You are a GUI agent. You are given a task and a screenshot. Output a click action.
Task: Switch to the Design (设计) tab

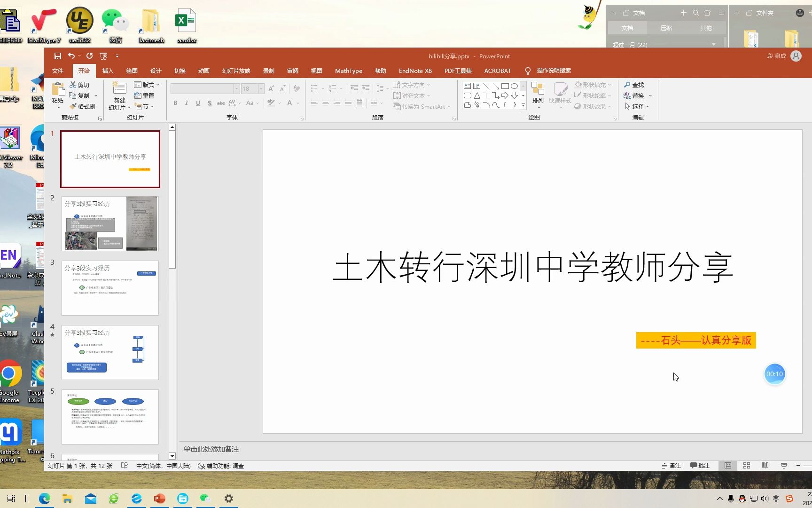156,71
